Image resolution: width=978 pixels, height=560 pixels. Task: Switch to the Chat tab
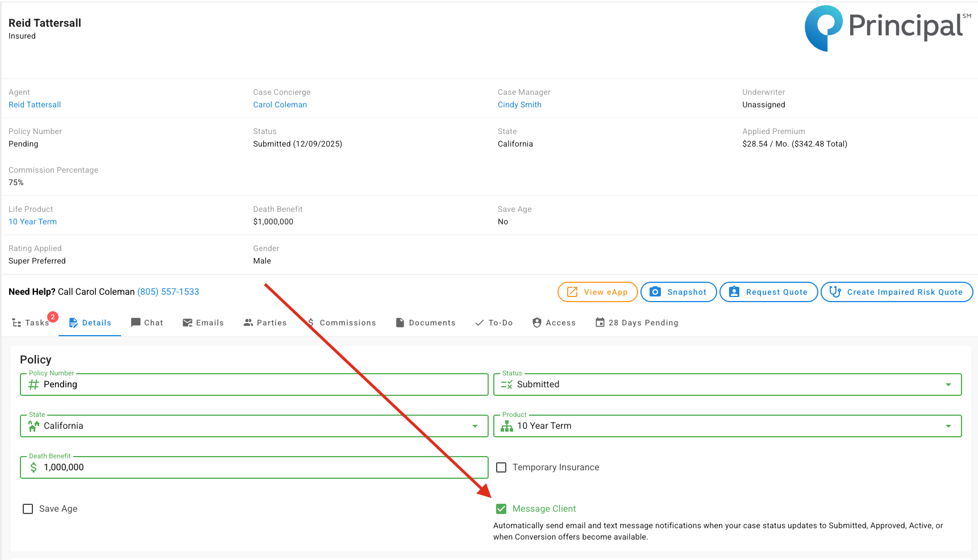point(147,323)
